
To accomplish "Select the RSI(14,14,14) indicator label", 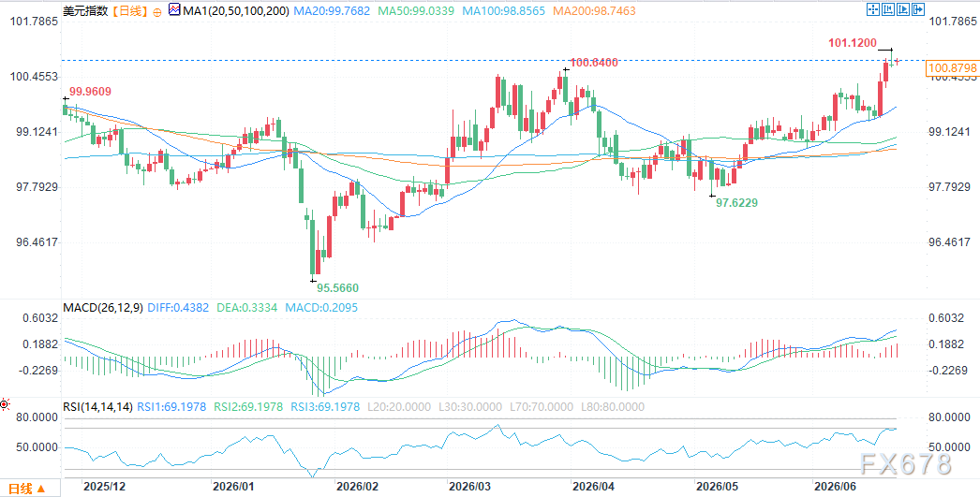I will pos(98,407).
